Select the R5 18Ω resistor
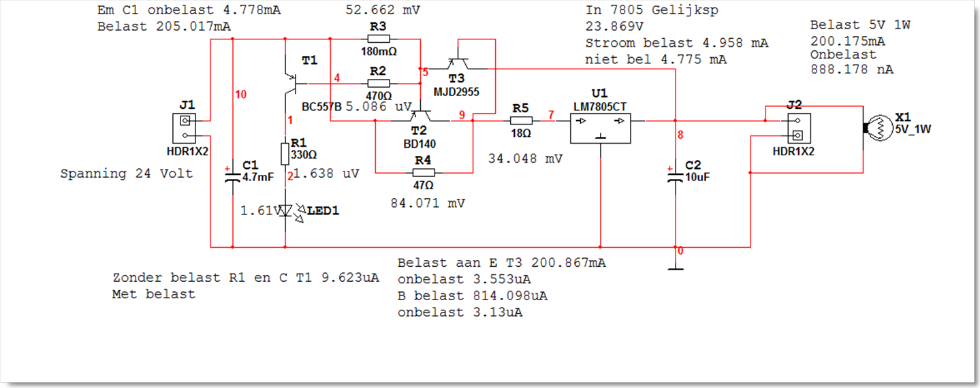The height and width of the screenshot is (388, 980). click(x=521, y=120)
